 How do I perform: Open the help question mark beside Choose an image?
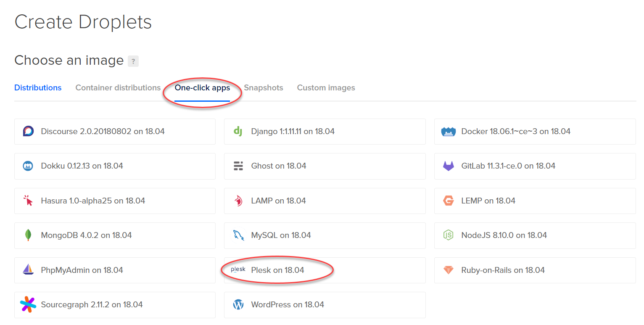133,61
